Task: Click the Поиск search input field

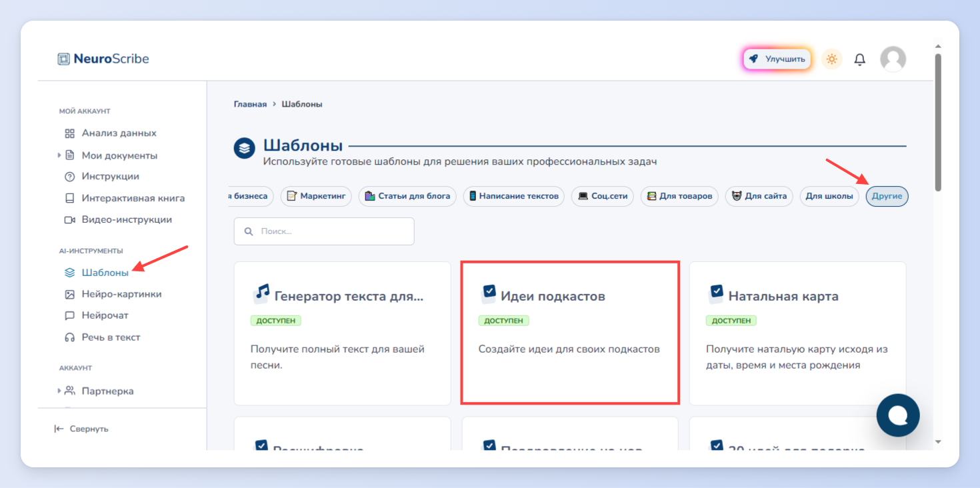Action: [x=324, y=231]
